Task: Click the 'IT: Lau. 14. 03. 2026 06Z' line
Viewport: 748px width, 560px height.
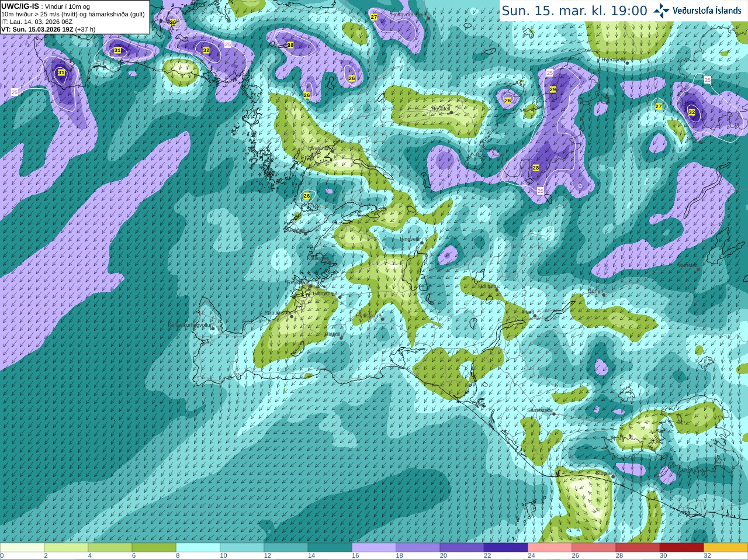Action: pyautogui.click(x=37, y=22)
